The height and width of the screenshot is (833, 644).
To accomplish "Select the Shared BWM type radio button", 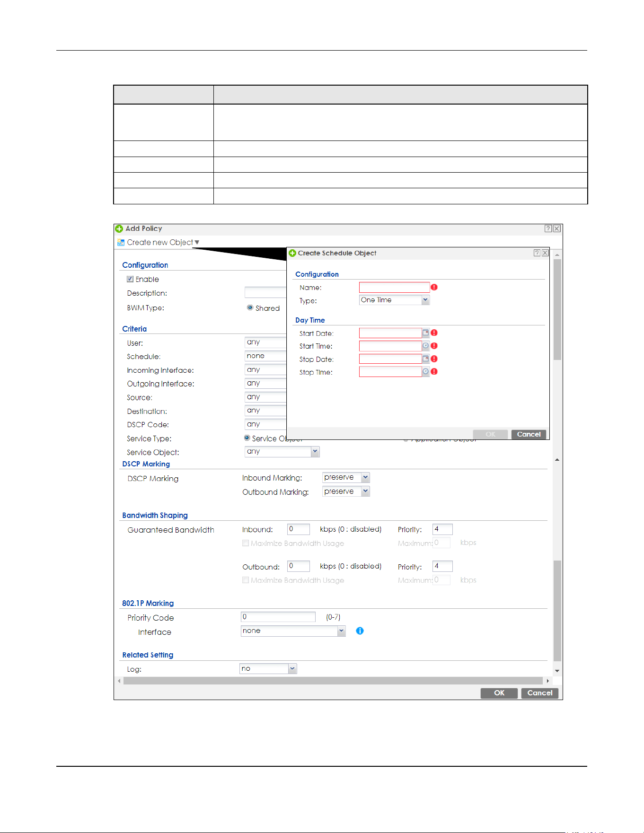I will (x=250, y=307).
